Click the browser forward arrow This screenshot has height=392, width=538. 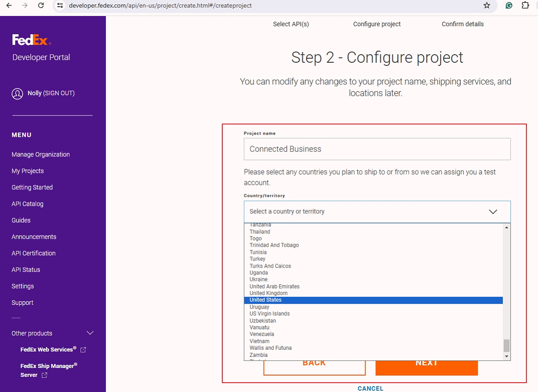25,5
